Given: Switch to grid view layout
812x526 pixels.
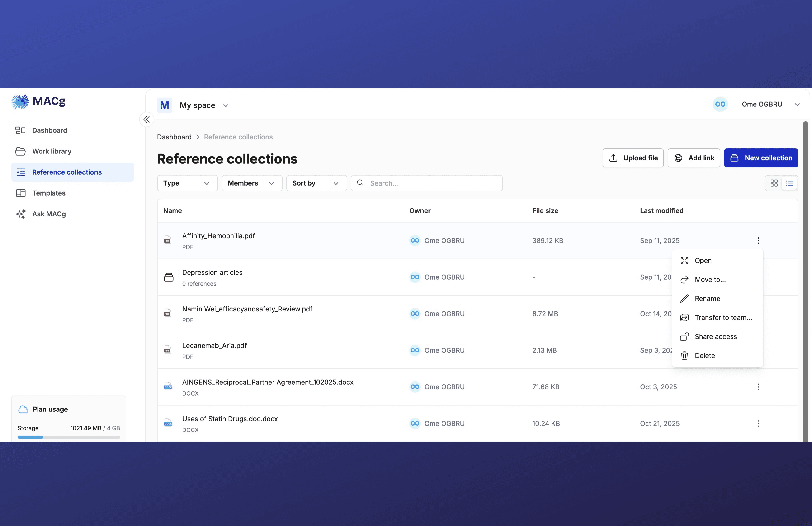Looking at the screenshot, I should click(x=774, y=183).
